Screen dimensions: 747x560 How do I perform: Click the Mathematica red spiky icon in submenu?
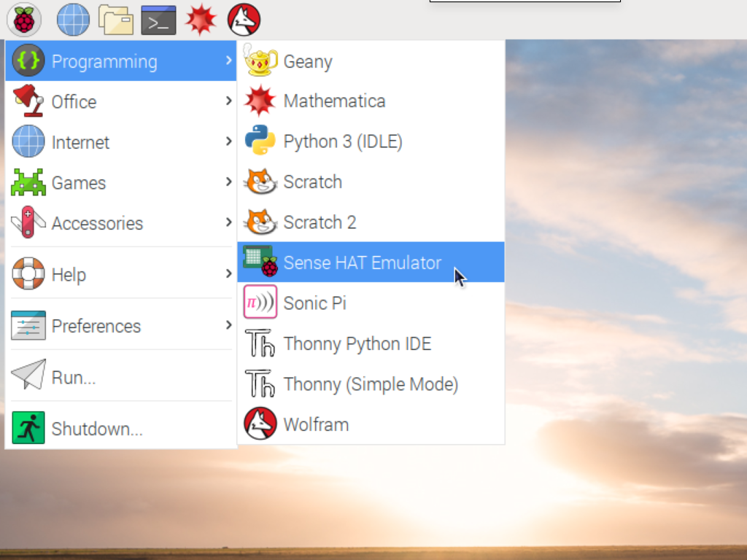tap(260, 101)
